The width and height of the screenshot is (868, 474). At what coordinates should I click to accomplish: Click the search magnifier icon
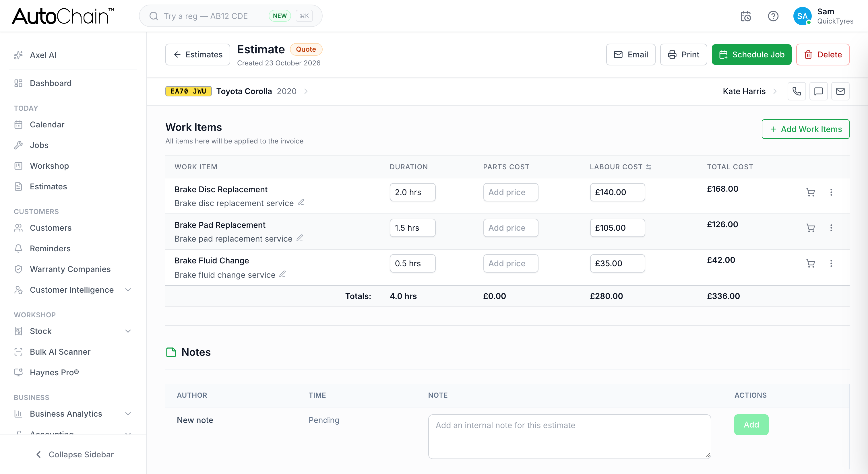point(154,16)
